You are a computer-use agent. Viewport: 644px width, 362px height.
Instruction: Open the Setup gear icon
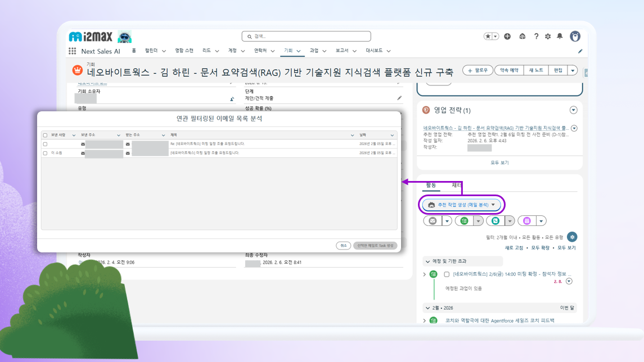point(548,36)
